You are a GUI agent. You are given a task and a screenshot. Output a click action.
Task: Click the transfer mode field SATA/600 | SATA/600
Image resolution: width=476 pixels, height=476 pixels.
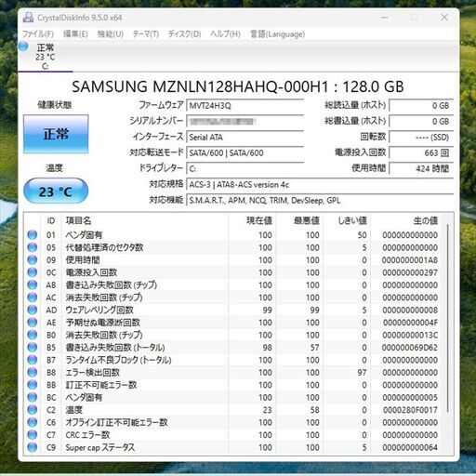(245, 153)
